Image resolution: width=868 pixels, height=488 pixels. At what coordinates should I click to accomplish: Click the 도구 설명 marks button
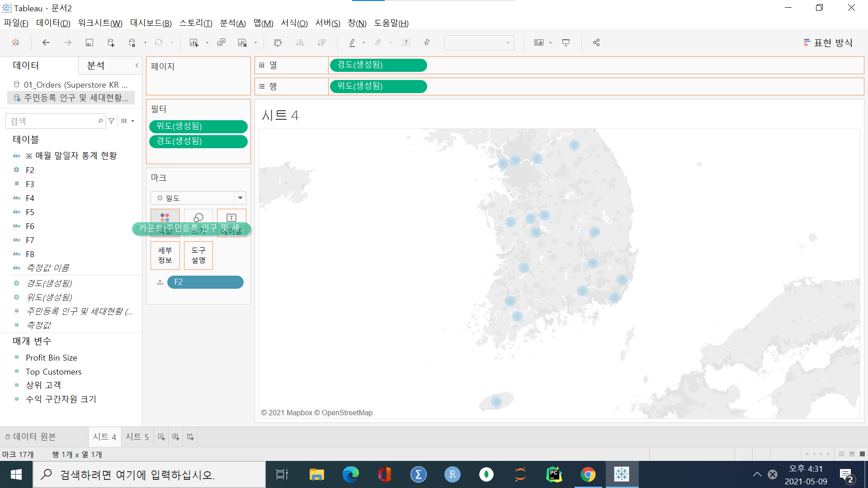tap(198, 255)
